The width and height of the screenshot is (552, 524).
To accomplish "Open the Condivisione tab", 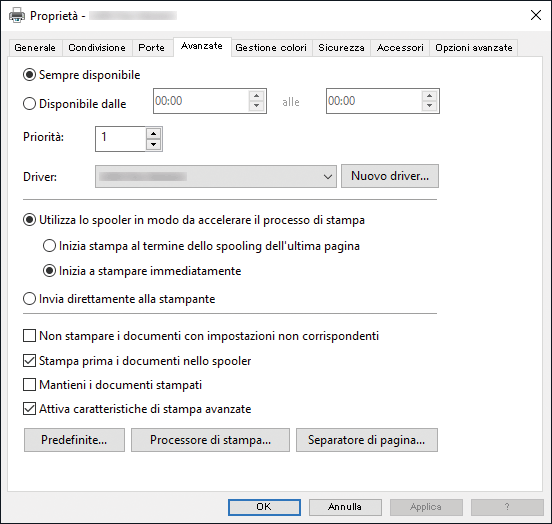I will coord(97,48).
